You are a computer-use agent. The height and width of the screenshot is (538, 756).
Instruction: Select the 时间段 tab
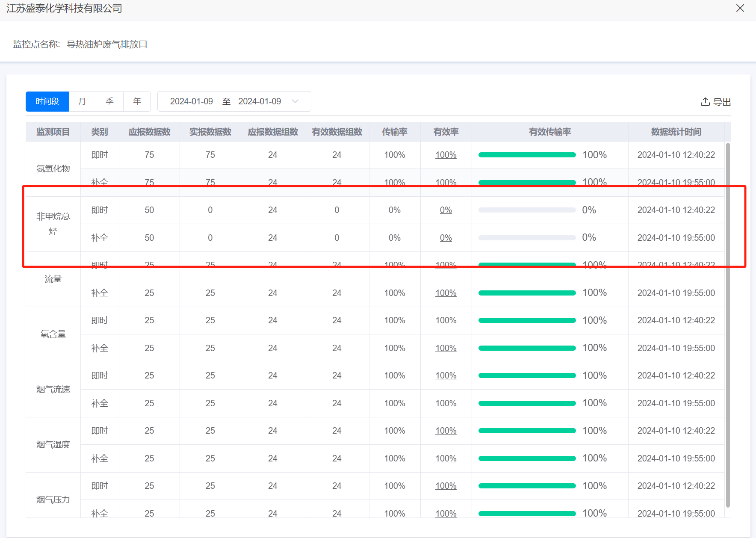(x=47, y=101)
